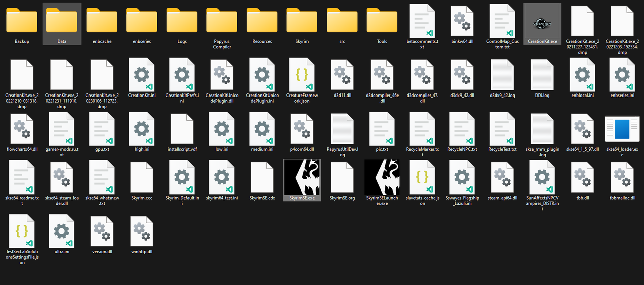Open the Backup folder

pyautogui.click(x=22, y=20)
